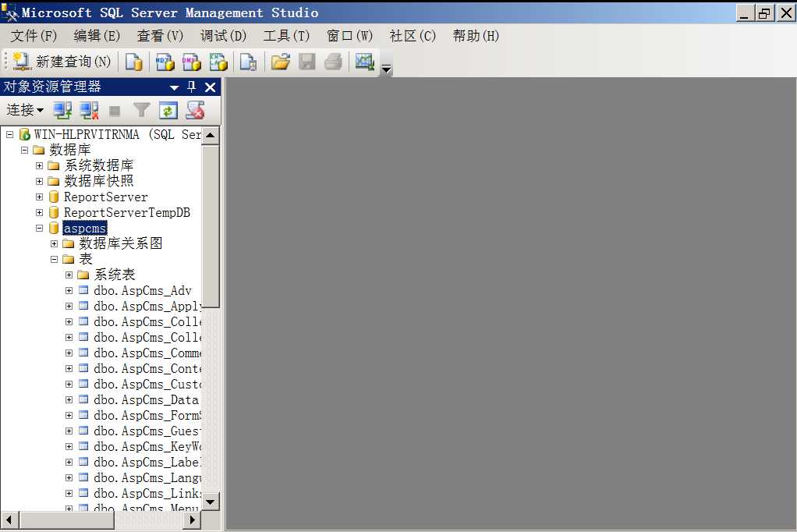Click the 数据库关系图 folder icon

69,243
